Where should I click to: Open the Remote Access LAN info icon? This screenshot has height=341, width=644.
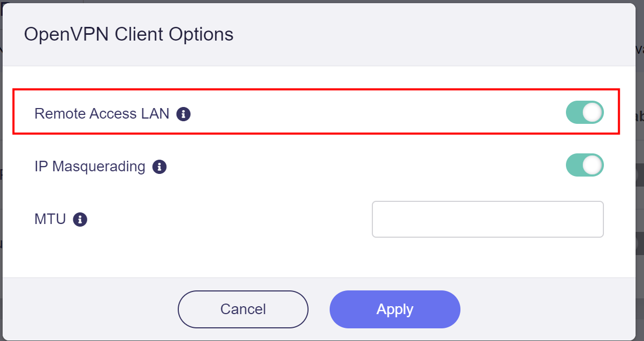click(183, 114)
